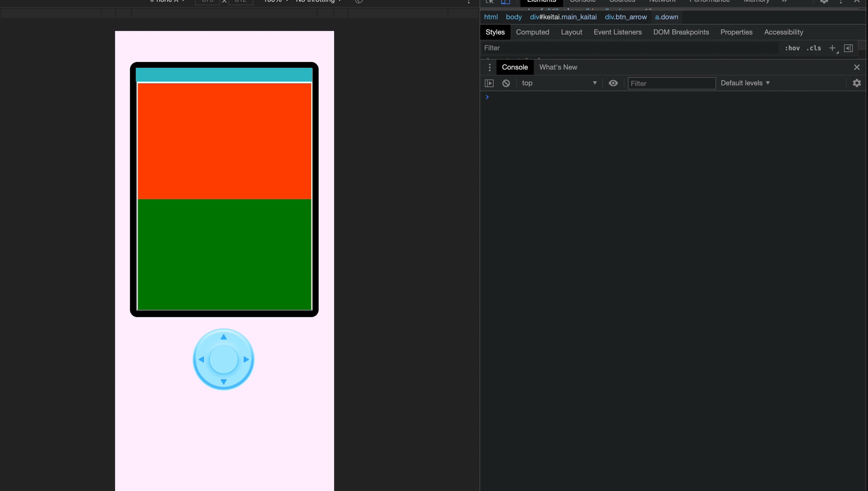
Task: Toggle the .cls element classes panel
Action: pyautogui.click(x=813, y=48)
